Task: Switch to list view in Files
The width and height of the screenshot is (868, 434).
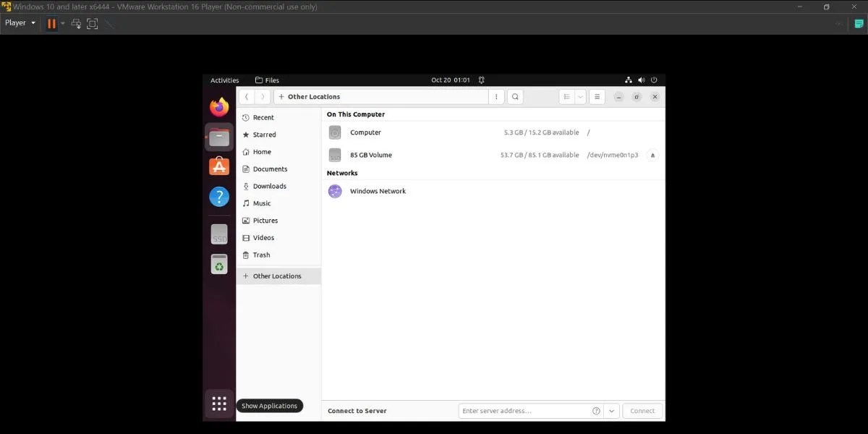Action: click(x=567, y=96)
